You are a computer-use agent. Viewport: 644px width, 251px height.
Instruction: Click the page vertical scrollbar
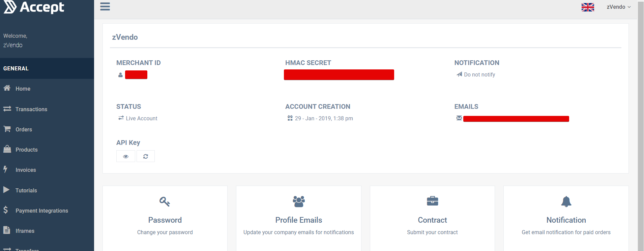641,126
